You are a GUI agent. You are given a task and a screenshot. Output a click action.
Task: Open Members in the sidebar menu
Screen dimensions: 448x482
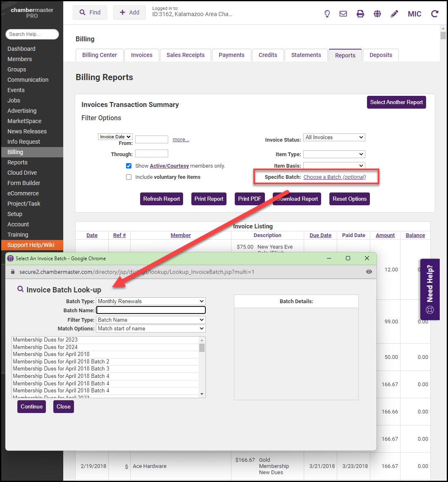pyautogui.click(x=19, y=59)
